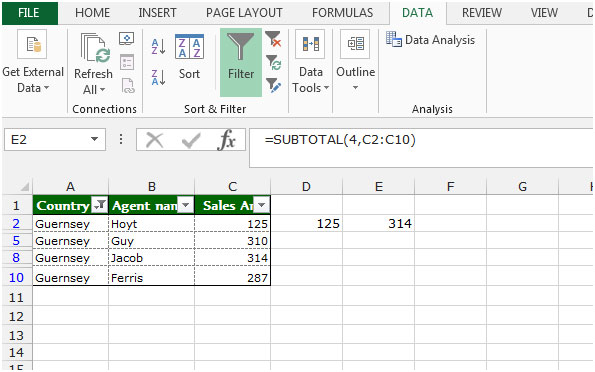Clear the applied filter
Viewport: 595px width, 372px height.
[273, 39]
